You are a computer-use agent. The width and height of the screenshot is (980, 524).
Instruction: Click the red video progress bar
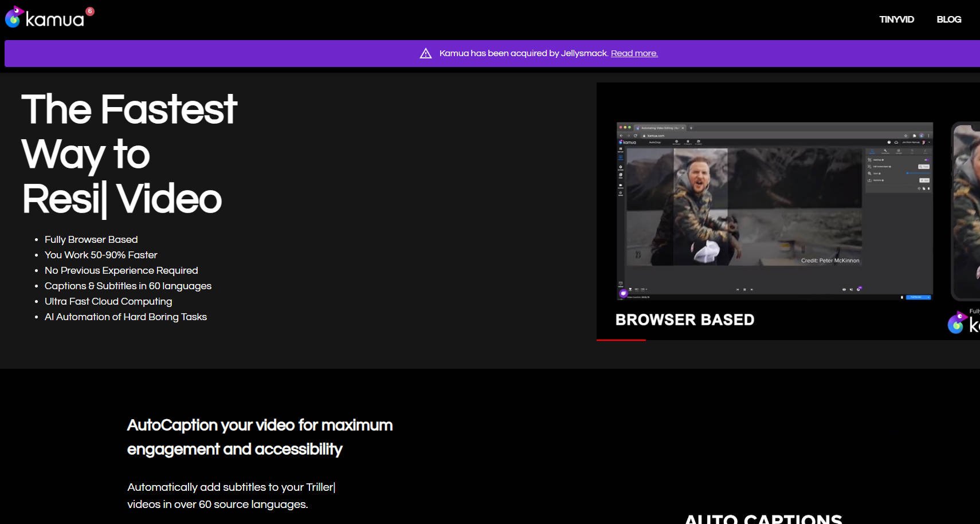(x=621, y=340)
